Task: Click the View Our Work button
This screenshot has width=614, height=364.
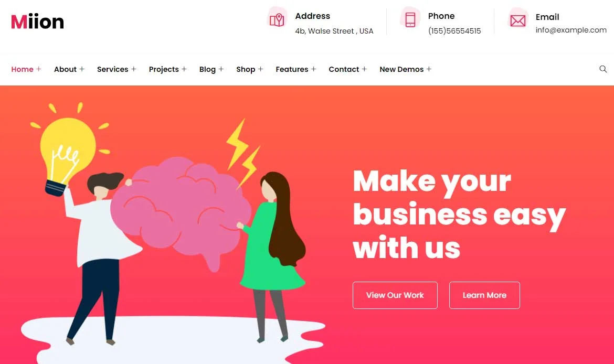Action: point(395,295)
